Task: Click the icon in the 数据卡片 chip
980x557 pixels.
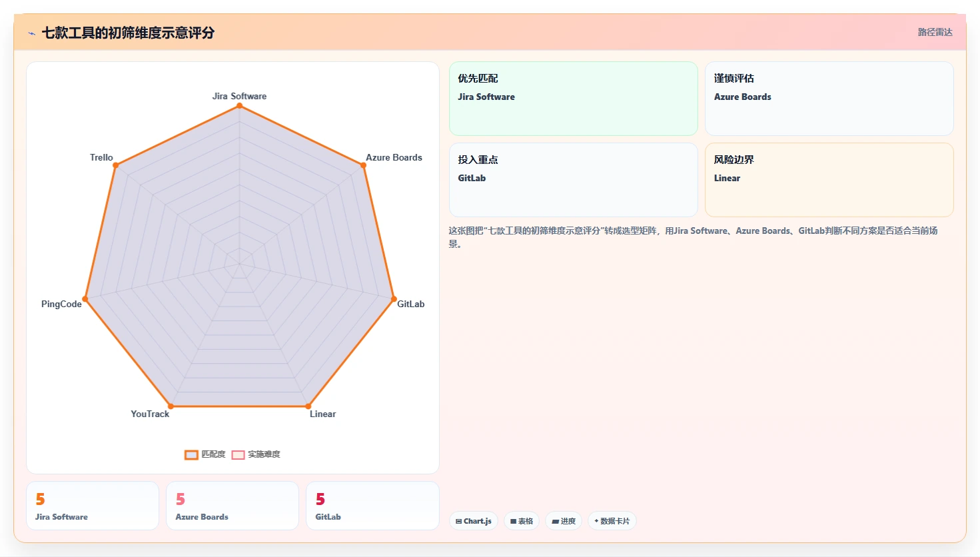Action: 596,521
